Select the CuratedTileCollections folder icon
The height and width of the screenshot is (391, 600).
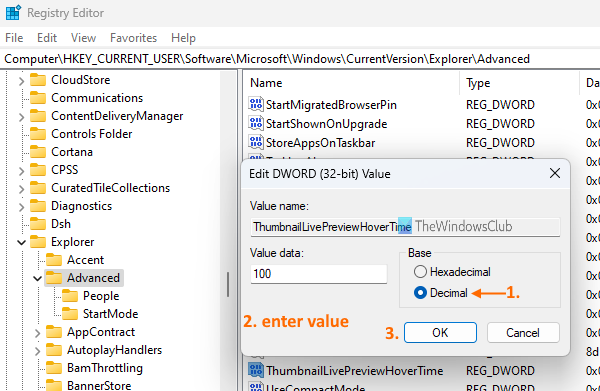point(38,188)
